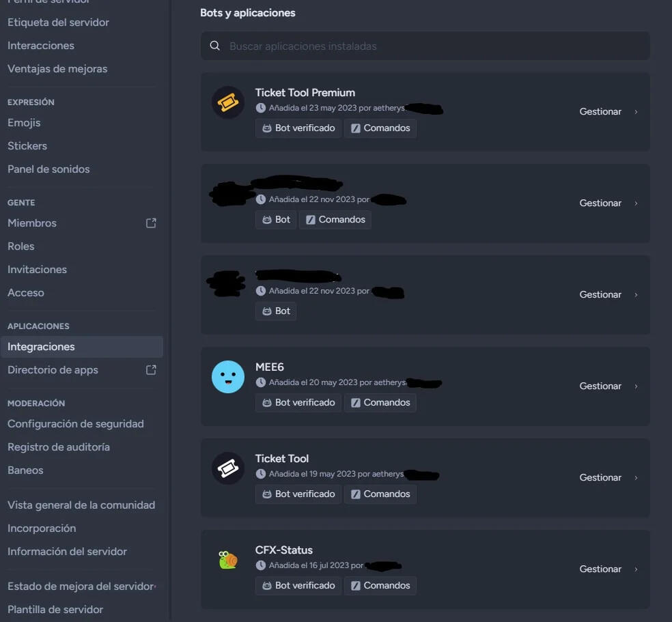Click the Ticket Tool Premium bot avatar
This screenshot has width=672, height=622.
228,102
